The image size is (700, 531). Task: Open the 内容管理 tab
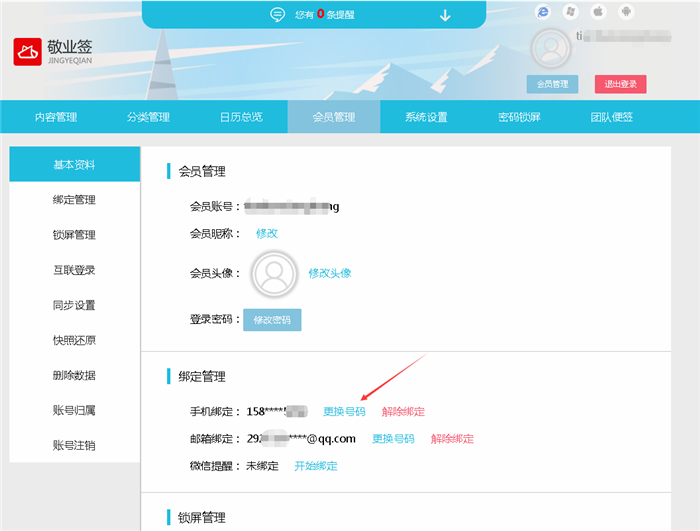(56, 117)
